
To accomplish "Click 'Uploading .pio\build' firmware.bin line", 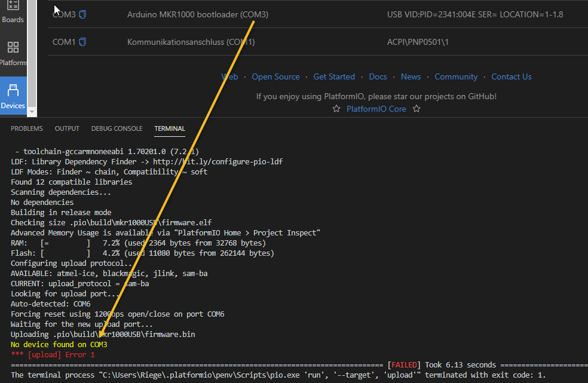I will pyautogui.click(x=103, y=334).
